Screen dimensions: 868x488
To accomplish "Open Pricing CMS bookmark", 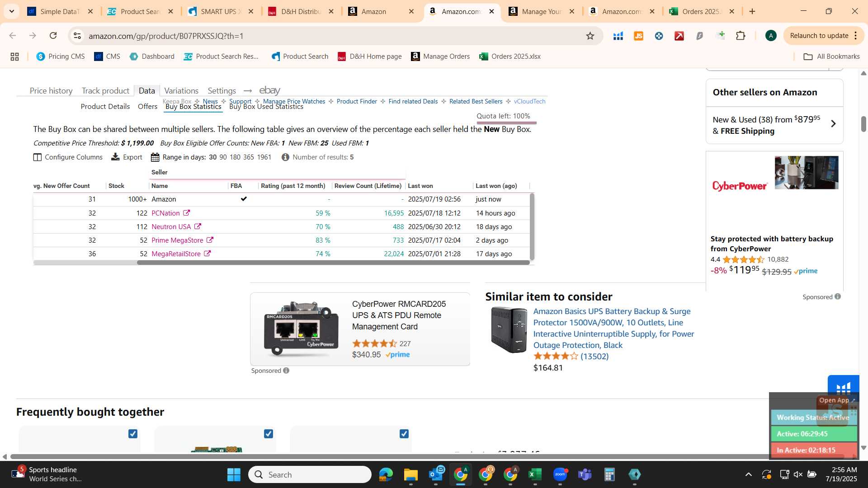I will point(61,56).
